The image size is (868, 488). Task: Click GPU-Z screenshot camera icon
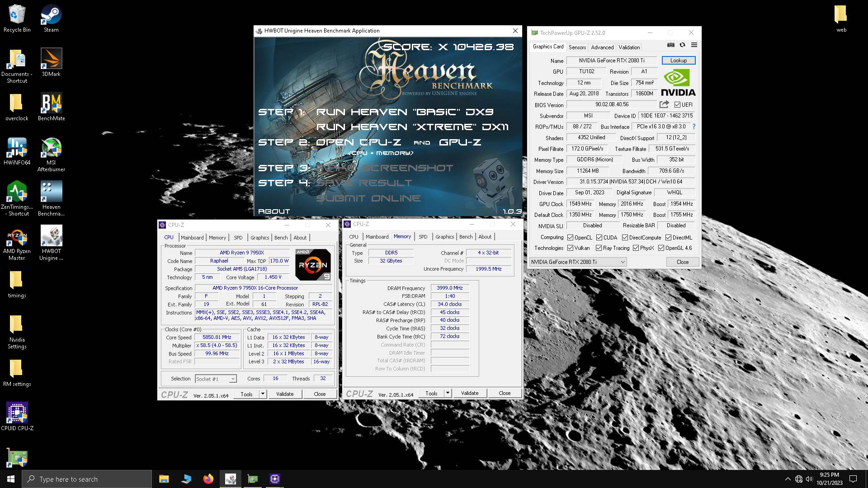(x=671, y=45)
